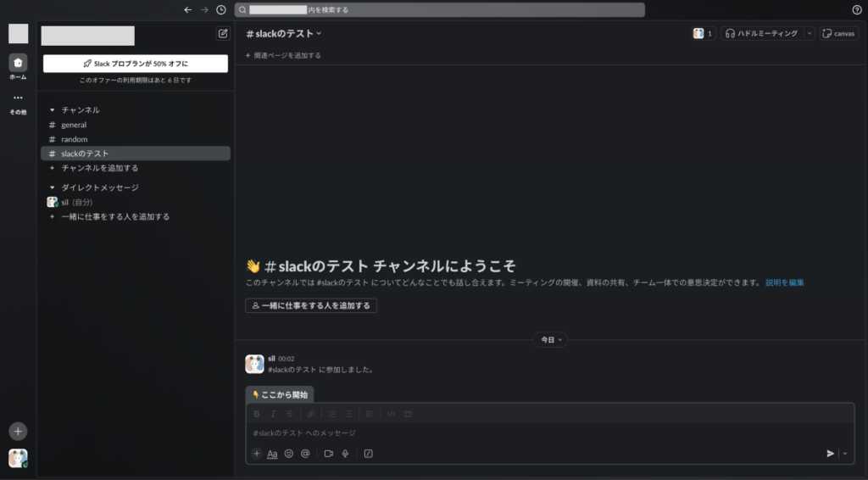
Task: Open the ハドルミーティング options dropdown arrow
Action: [810, 34]
